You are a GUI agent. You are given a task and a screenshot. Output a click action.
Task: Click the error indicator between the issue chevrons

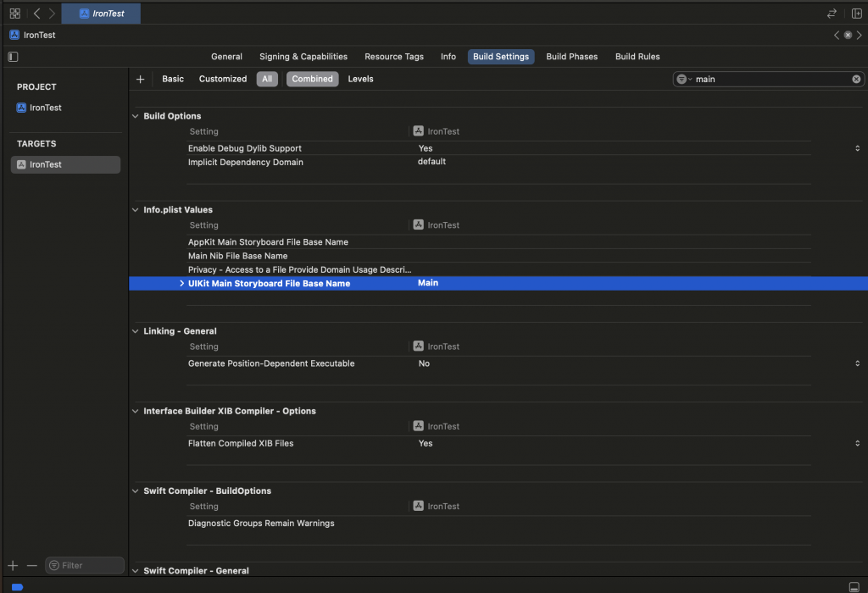tap(848, 35)
